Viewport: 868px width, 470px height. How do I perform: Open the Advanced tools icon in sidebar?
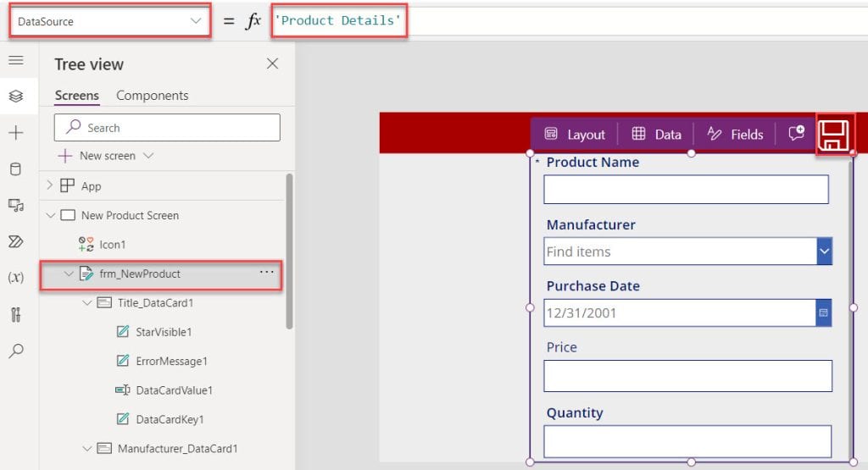(16, 314)
